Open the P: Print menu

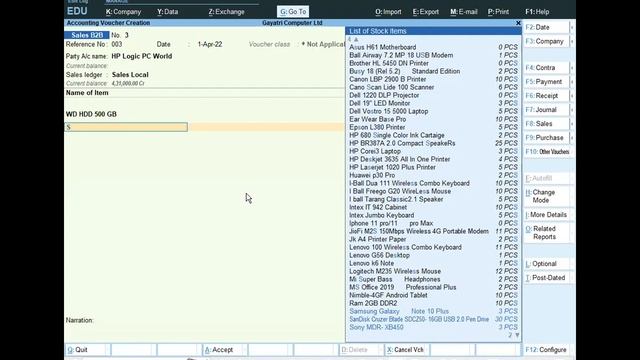498,12
